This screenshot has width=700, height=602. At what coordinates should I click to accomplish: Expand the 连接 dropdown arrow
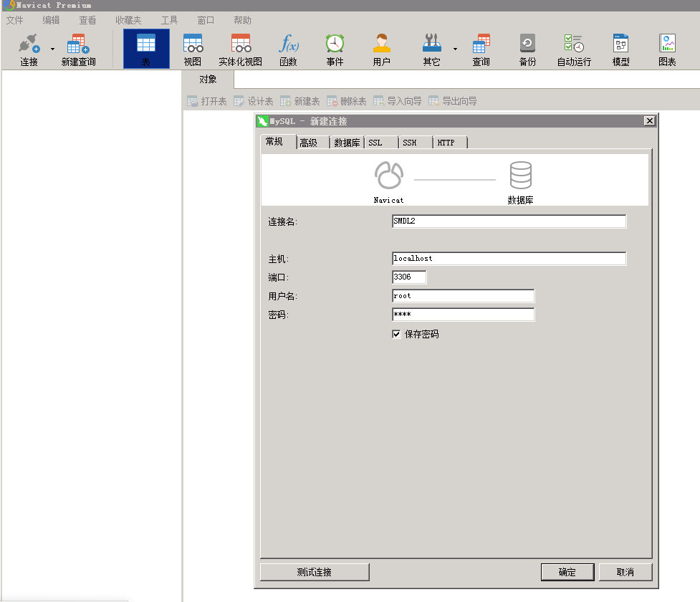pos(53,49)
